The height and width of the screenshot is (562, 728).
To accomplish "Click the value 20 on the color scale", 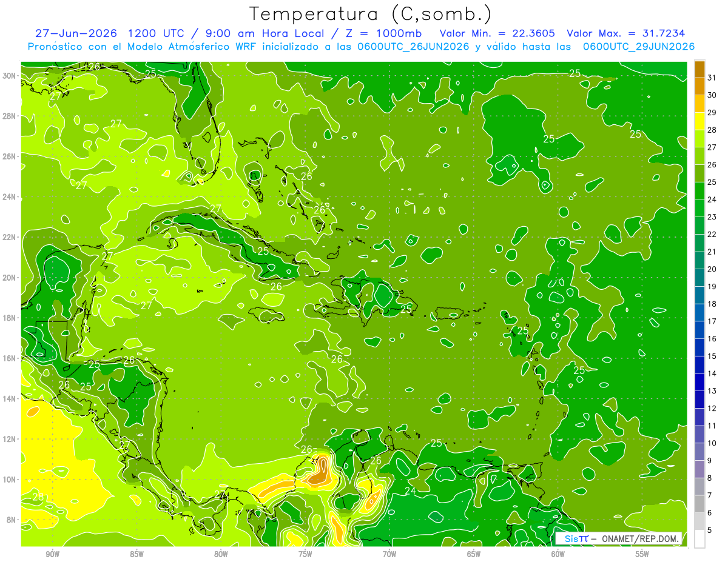I will click(712, 269).
